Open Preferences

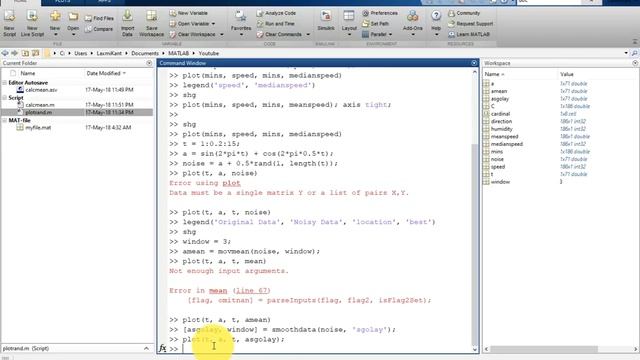click(x=380, y=13)
